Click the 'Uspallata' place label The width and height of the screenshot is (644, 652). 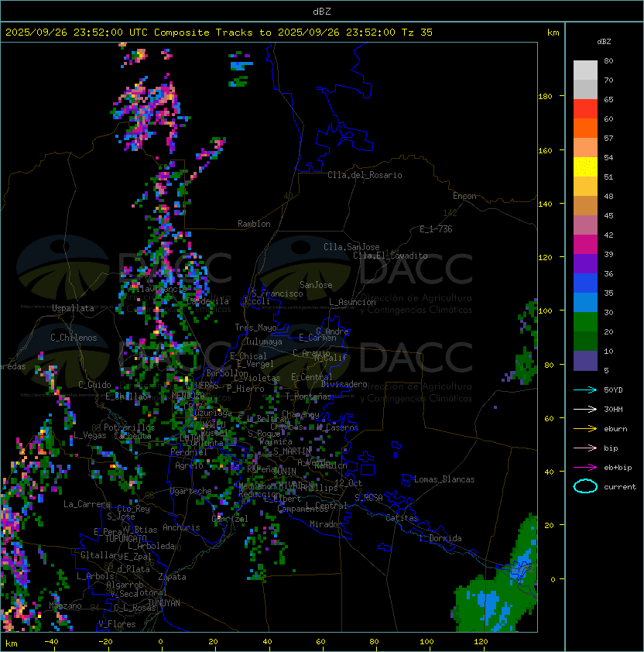(73, 308)
